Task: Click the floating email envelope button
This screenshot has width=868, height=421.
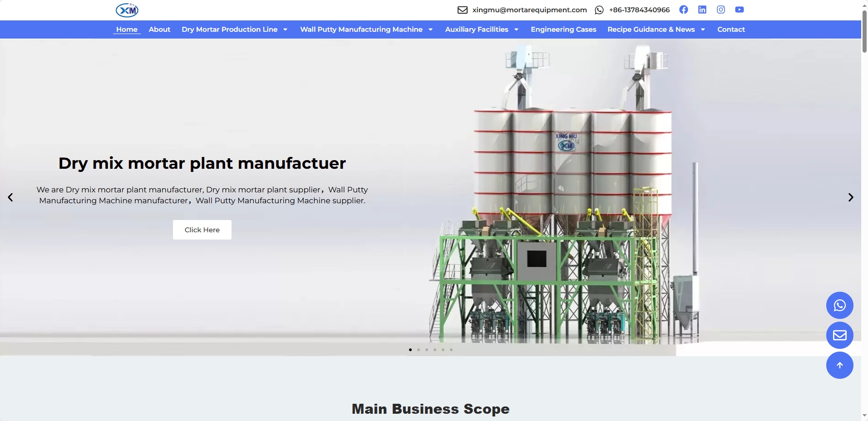Action: [x=839, y=335]
